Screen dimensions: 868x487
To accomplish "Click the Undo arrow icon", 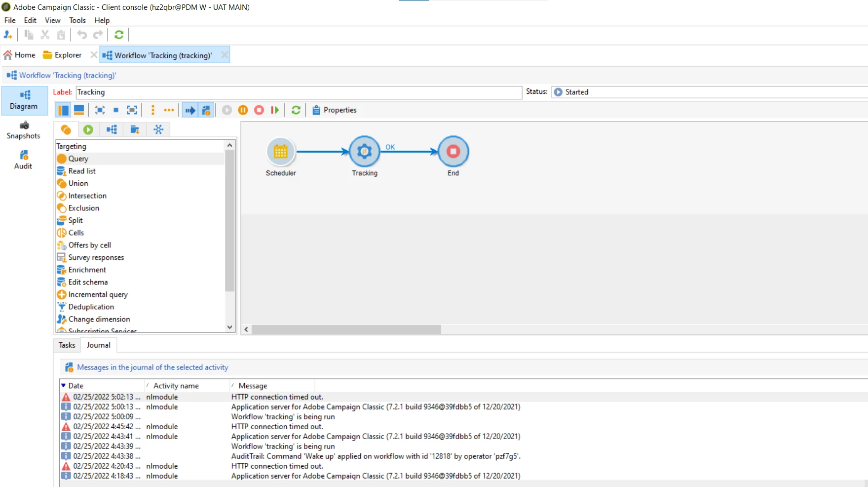I will [82, 35].
